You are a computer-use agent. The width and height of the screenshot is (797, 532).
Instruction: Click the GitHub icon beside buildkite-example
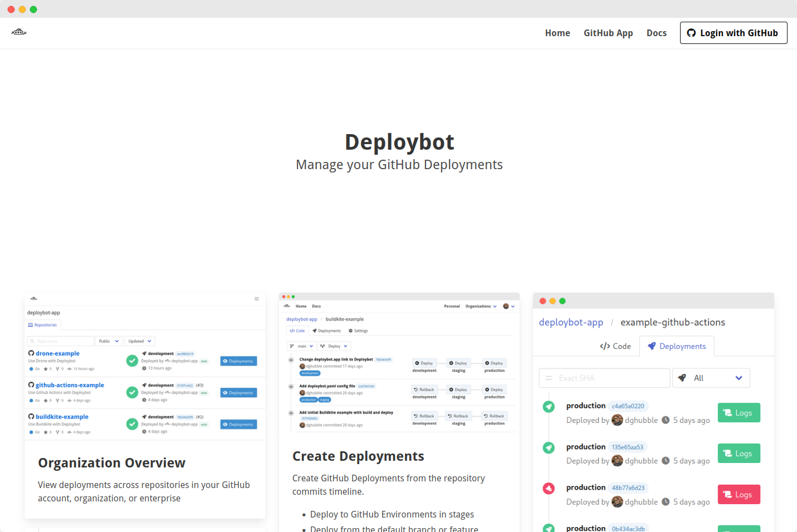[x=31, y=417]
